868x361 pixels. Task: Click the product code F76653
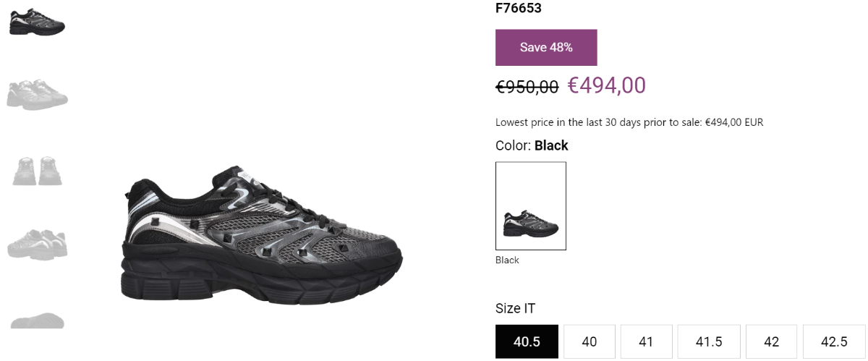point(519,9)
